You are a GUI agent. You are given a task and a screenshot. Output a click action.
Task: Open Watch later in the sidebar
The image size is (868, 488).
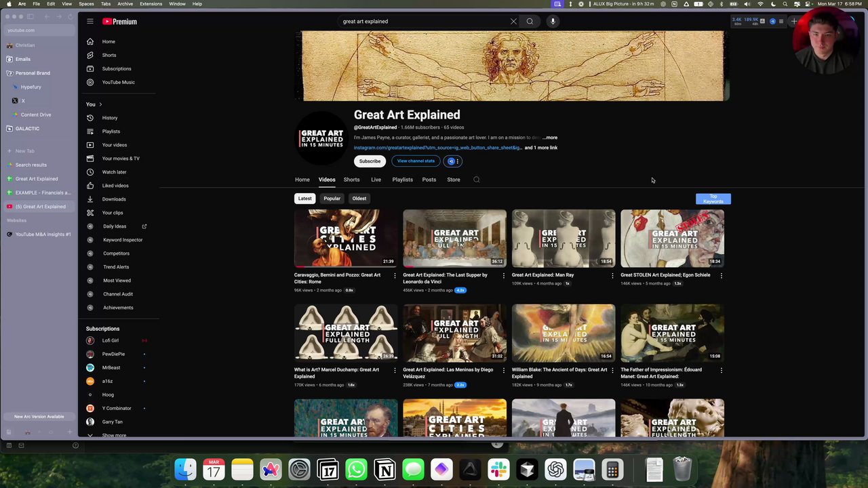[114, 172]
